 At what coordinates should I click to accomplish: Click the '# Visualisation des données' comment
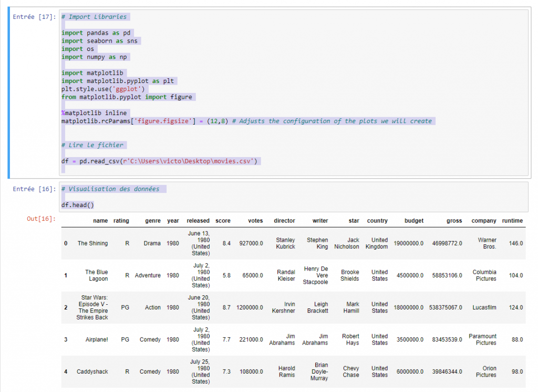tap(110, 189)
